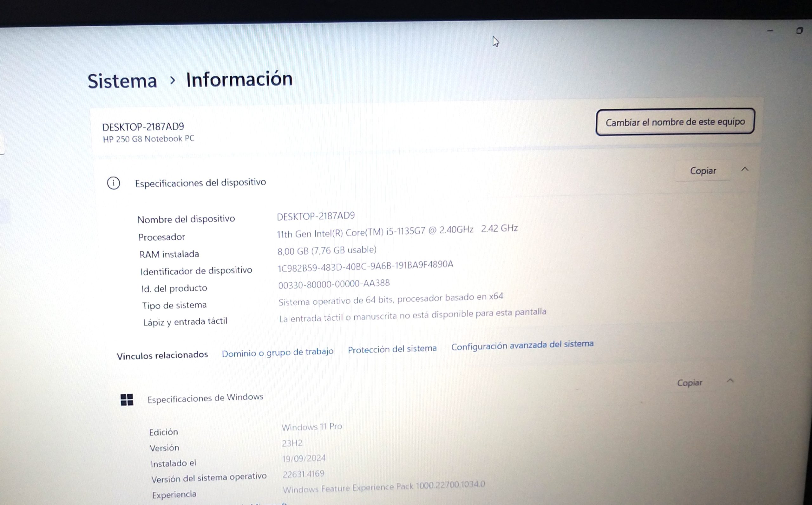Open 'Configuración avanzada del sistema' link
This screenshot has height=505, width=812.
tap(522, 345)
